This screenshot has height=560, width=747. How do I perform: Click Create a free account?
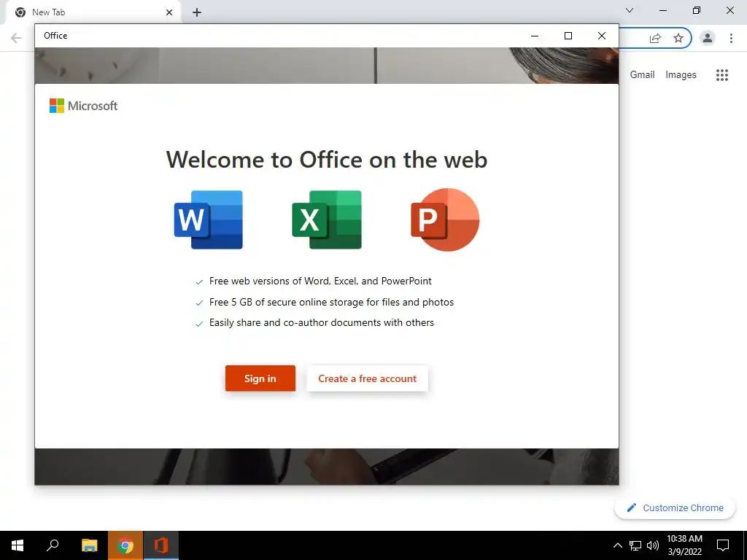click(368, 378)
